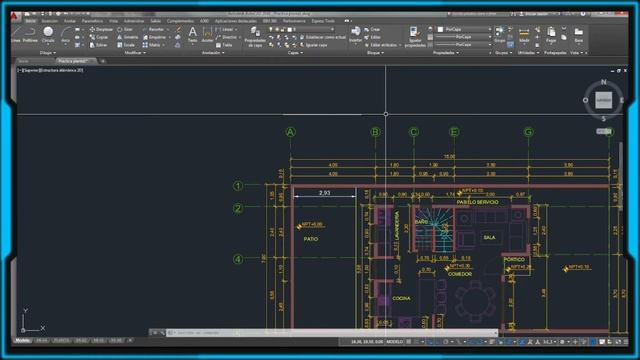Click Igualar capa button
This screenshot has height=360, width=640.
coord(313,45)
